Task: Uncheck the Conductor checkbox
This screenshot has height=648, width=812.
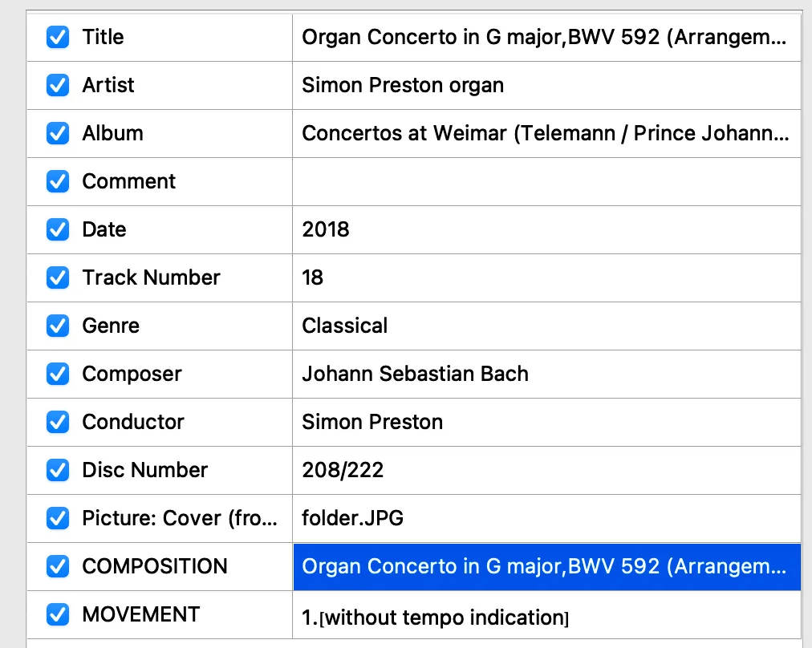Action: [58, 422]
